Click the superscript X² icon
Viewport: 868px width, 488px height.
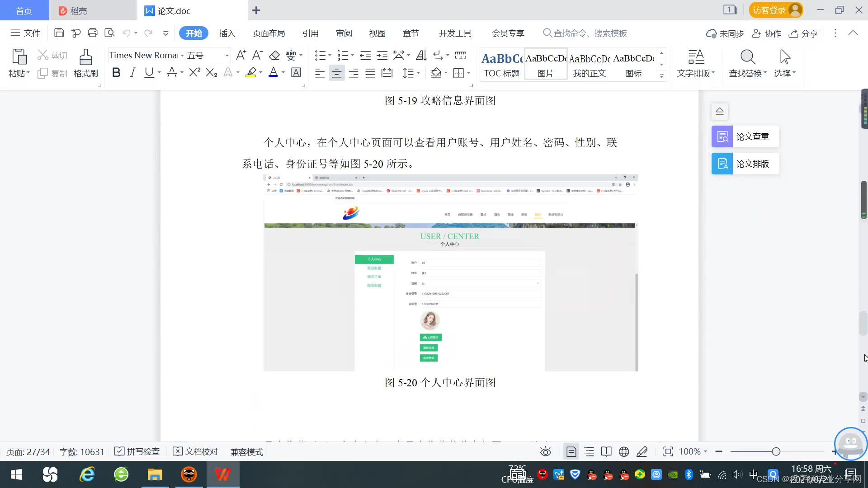pyautogui.click(x=194, y=73)
